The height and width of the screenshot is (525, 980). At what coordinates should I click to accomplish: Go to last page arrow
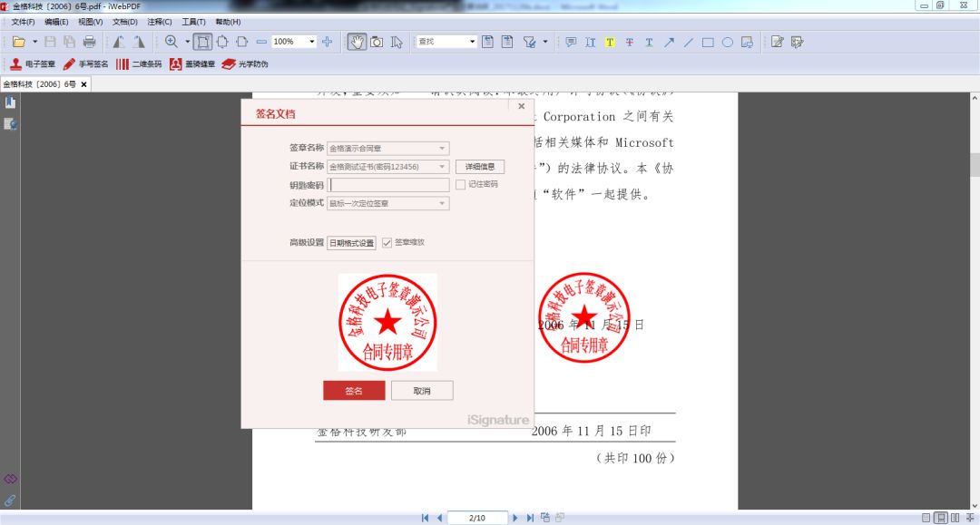(530, 518)
